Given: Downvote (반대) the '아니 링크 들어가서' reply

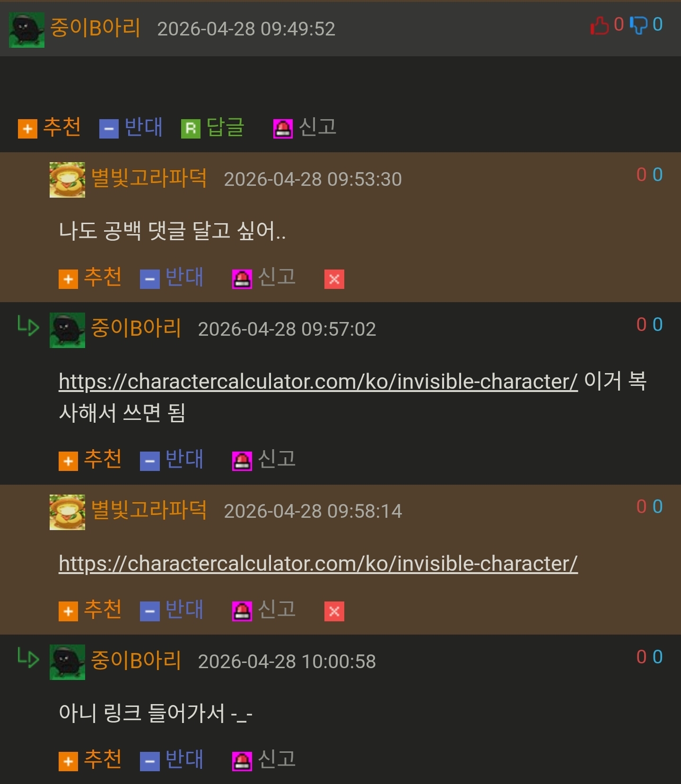Looking at the screenshot, I should click(172, 760).
